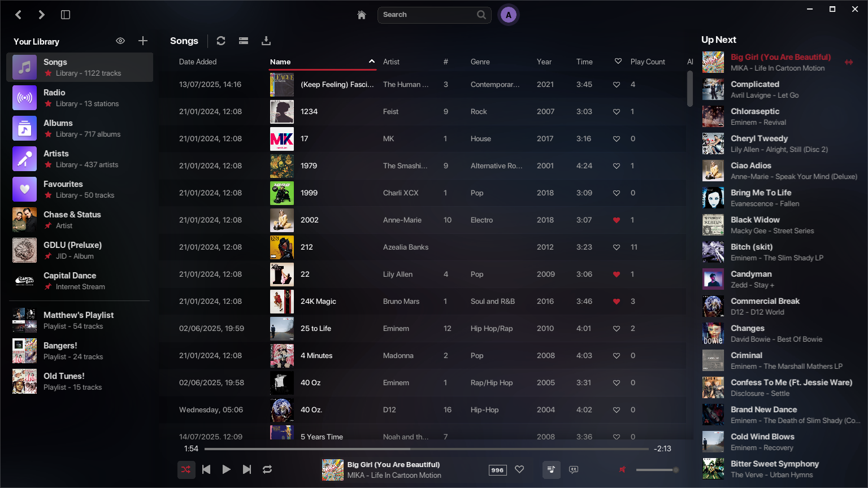Open the lyrics view icon
Viewport: 868px width, 488px height.
click(574, 469)
